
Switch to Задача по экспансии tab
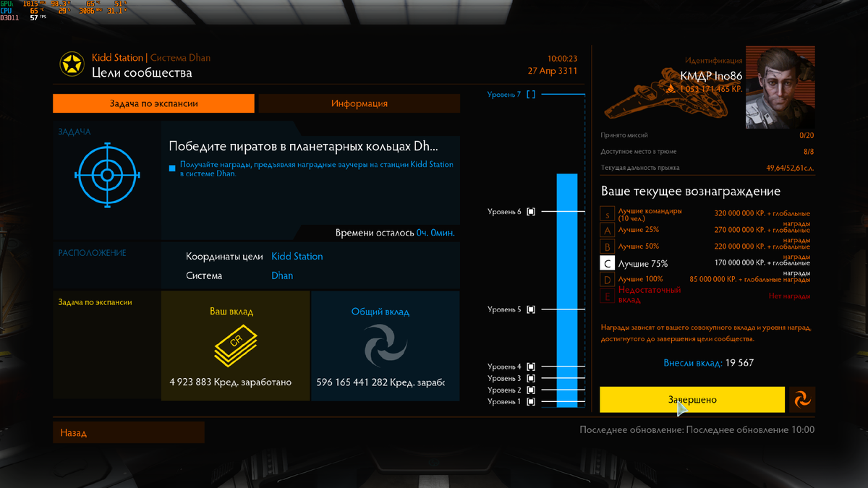(x=153, y=103)
